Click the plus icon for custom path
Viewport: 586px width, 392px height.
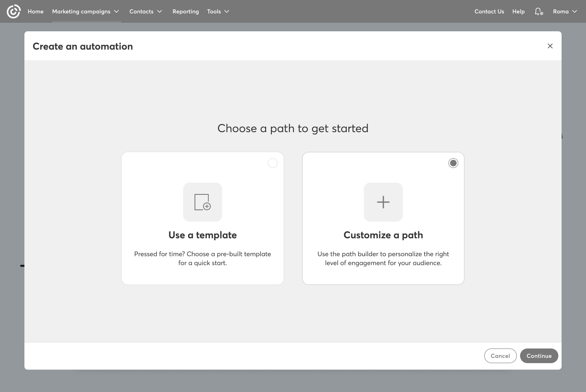click(383, 202)
